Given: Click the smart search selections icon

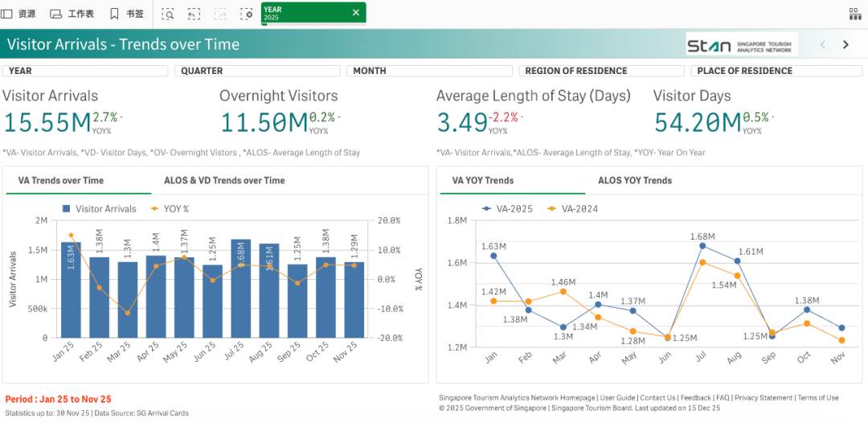Looking at the screenshot, I should 168,14.
